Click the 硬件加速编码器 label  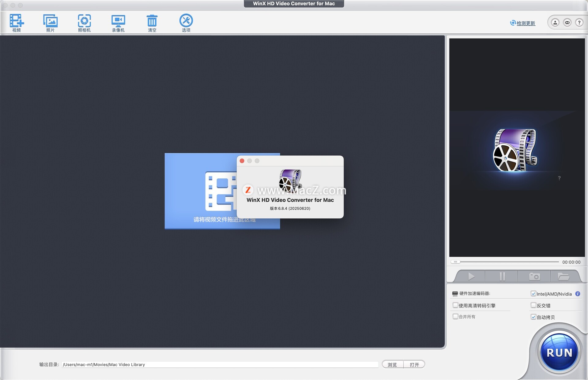point(475,294)
